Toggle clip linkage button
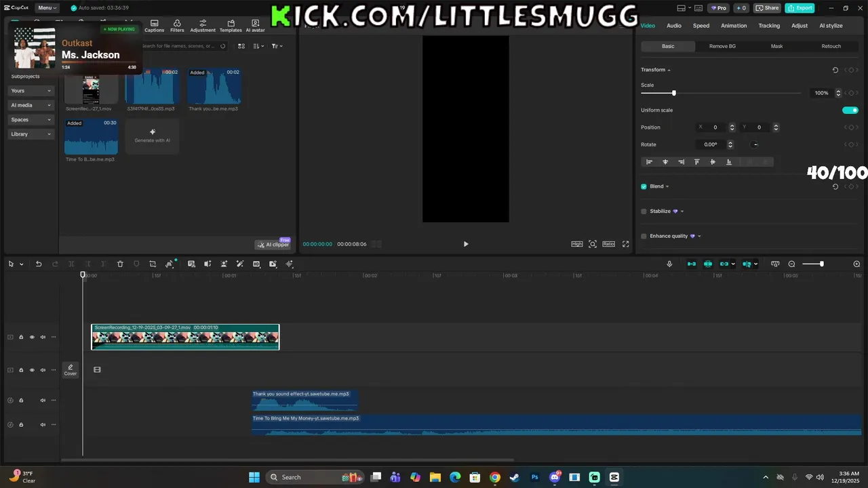Image resolution: width=868 pixels, height=488 pixels. 724,264
